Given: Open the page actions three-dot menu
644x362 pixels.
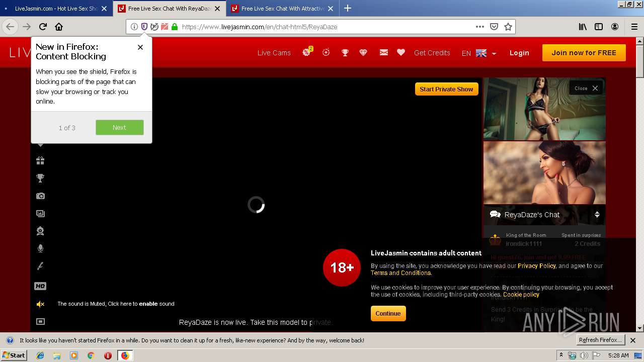Looking at the screenshot, I should click(x=480, y=27).
